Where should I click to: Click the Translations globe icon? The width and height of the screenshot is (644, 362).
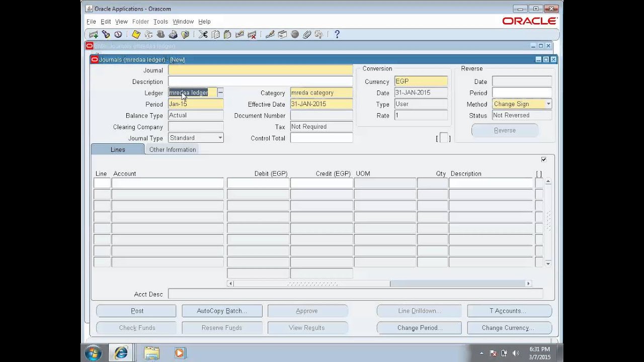tap(295, 34)
